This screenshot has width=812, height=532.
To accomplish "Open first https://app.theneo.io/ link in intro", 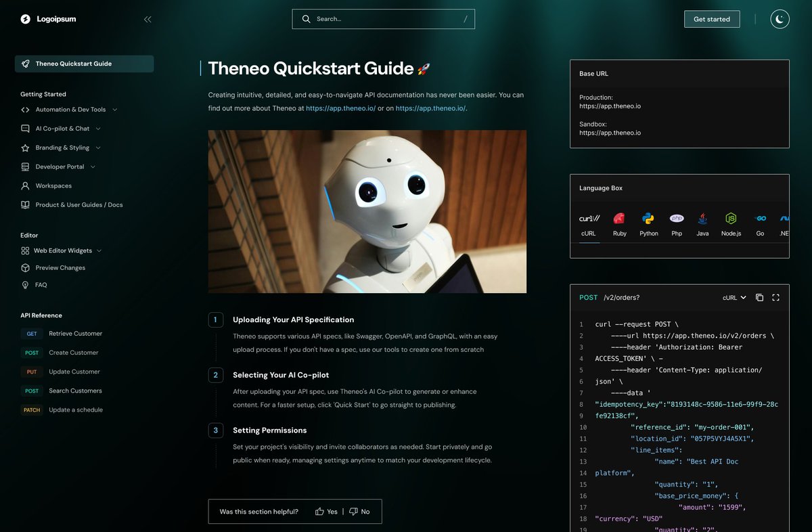I will [x=340, y=108].
